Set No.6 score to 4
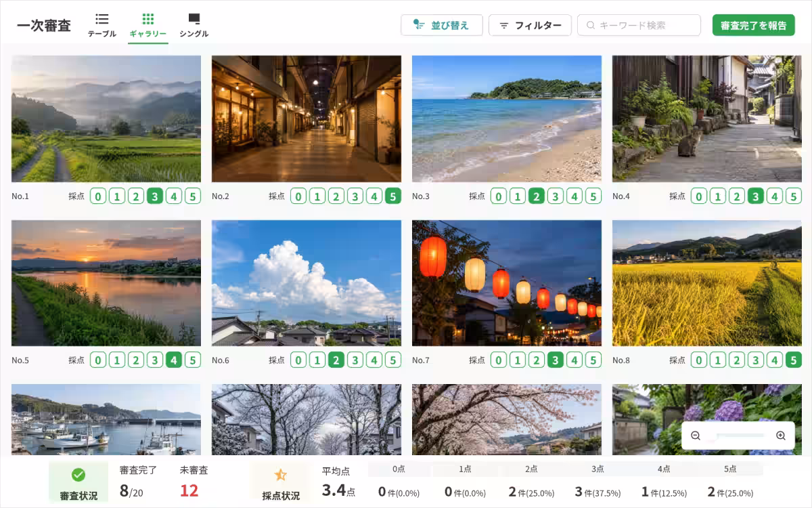 374,360
